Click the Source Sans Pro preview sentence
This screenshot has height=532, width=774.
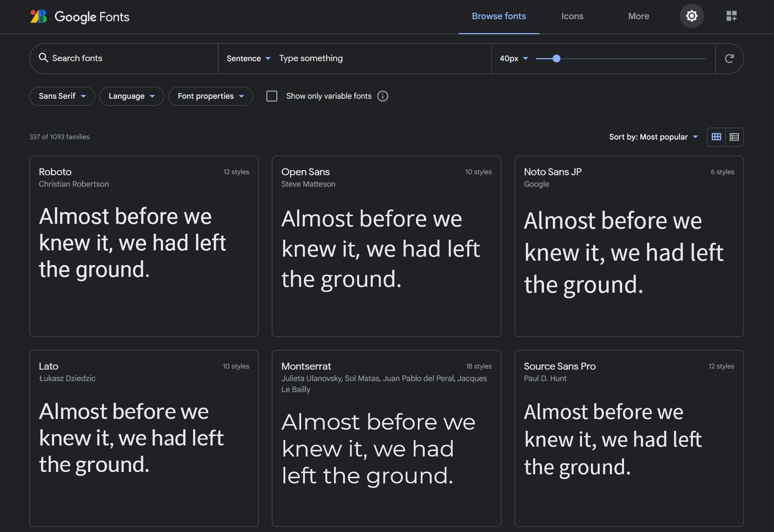(x=613, y=440)
